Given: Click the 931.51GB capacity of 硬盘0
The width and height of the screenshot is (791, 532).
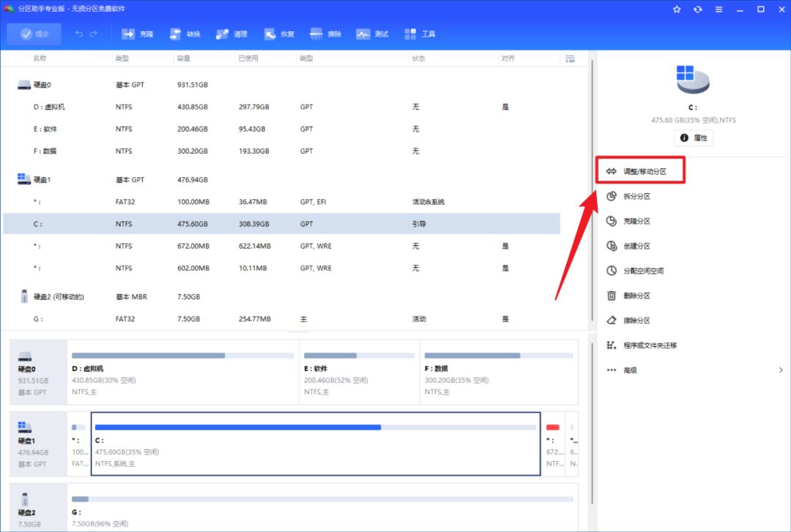Looking at the screenshot, I should click(192, 85).
